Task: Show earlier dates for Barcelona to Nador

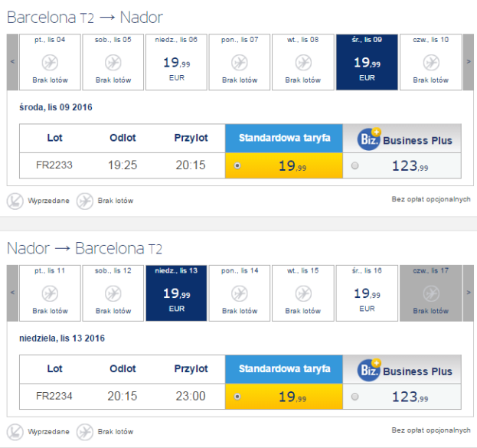Action: [12, 62]
